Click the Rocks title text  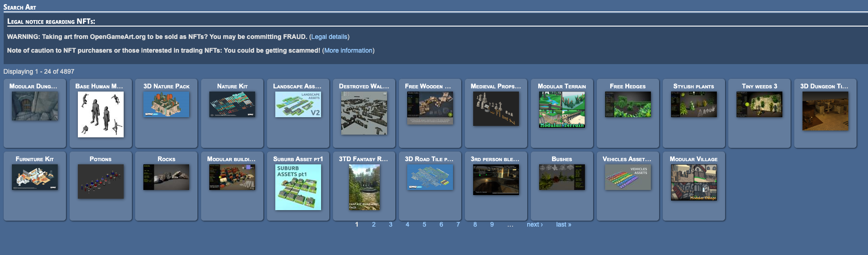pos(166,159)
